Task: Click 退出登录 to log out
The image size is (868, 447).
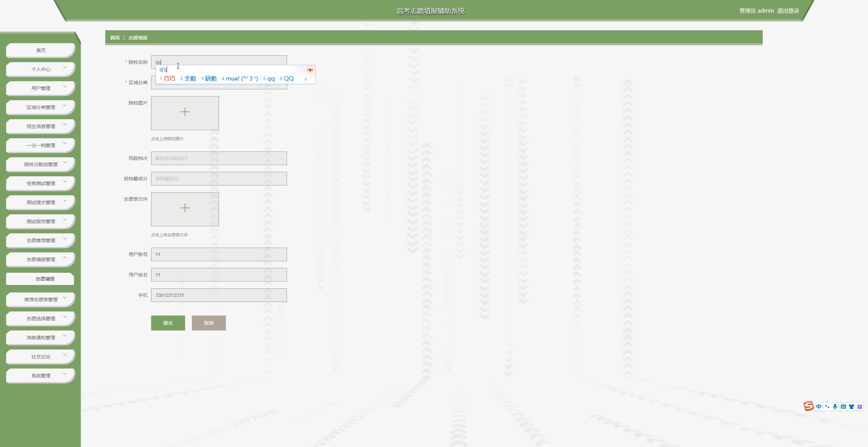Action: pyautogui.click(x=788, y=11)
